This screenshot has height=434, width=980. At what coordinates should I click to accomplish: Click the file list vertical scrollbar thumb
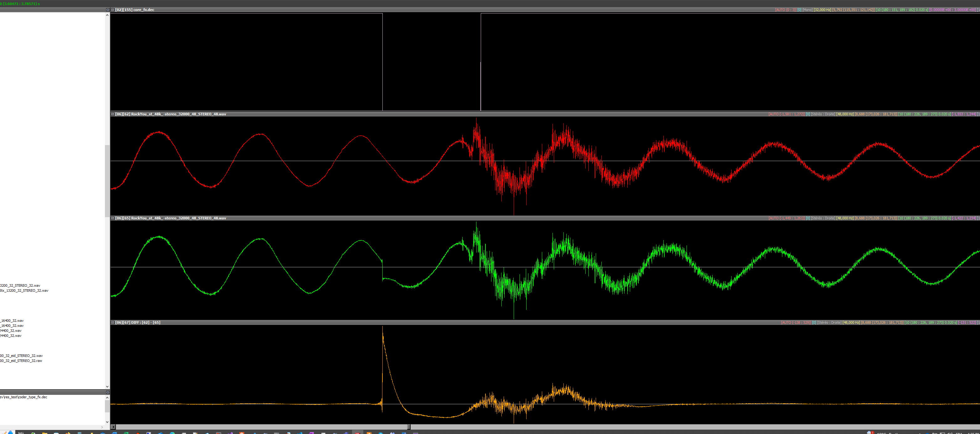[107, 181]
